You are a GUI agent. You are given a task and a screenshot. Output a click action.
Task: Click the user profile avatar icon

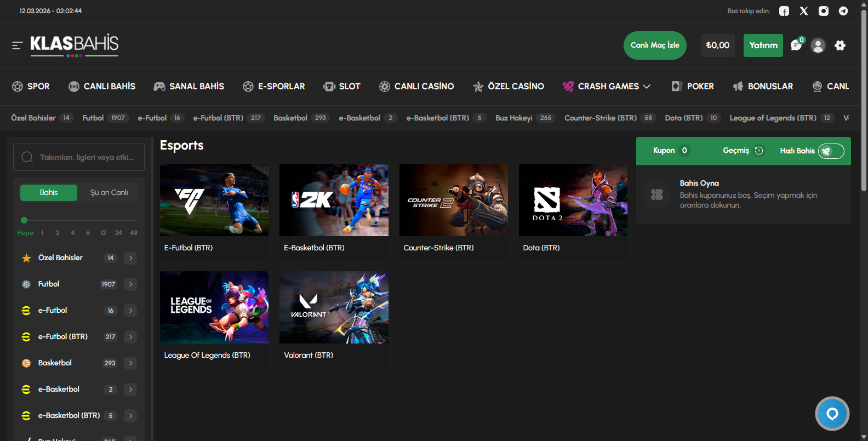click(818, 45)
